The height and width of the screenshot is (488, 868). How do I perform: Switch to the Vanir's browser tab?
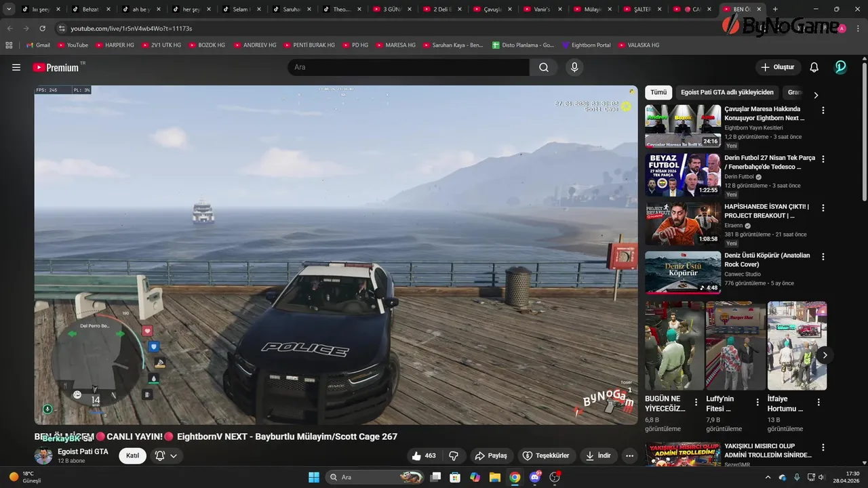[x=542, y=9]
